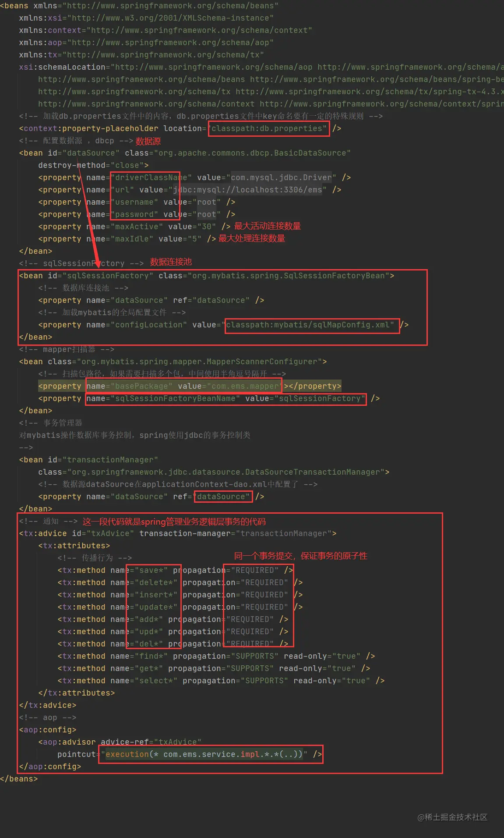Click the advice-ref txAdvice attribute

[151, 742]
